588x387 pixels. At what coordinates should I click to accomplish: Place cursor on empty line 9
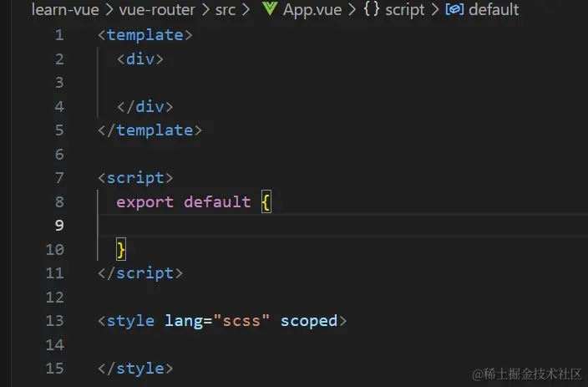coord(342,225)
